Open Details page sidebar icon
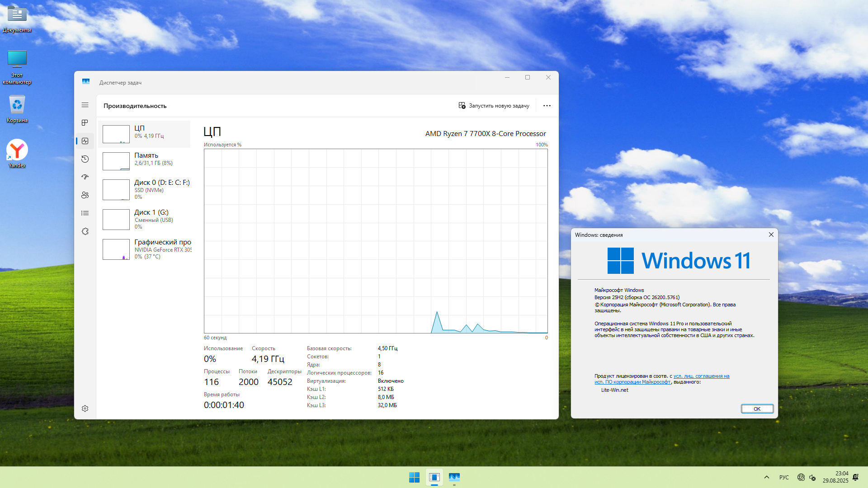 [85, 213]
